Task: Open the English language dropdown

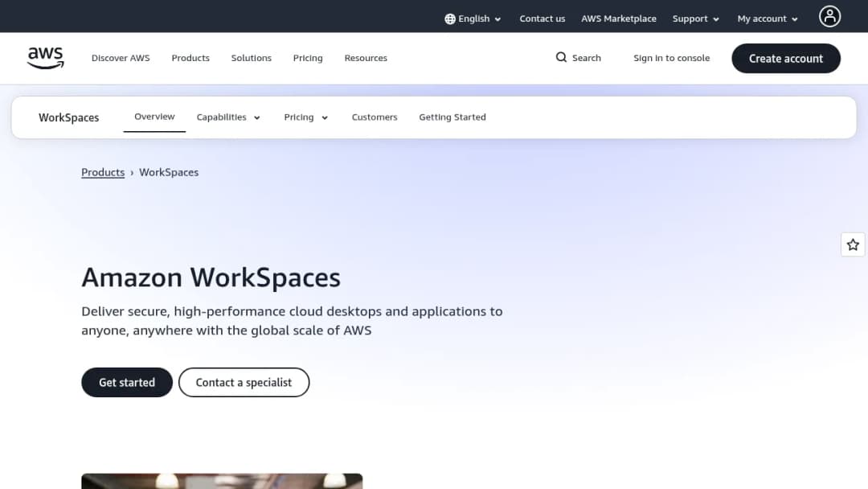Action: 473,18
